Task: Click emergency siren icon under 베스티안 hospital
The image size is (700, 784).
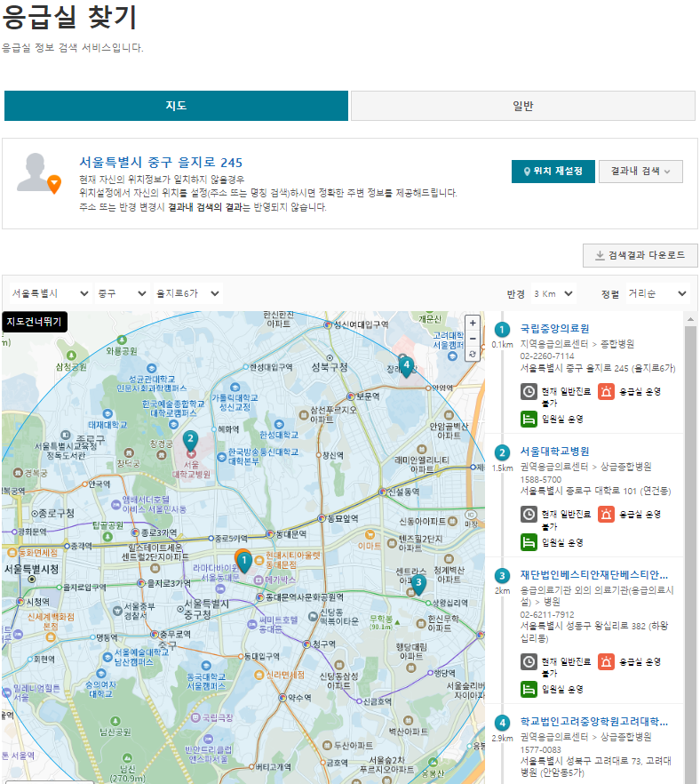Action: [606, 661]
